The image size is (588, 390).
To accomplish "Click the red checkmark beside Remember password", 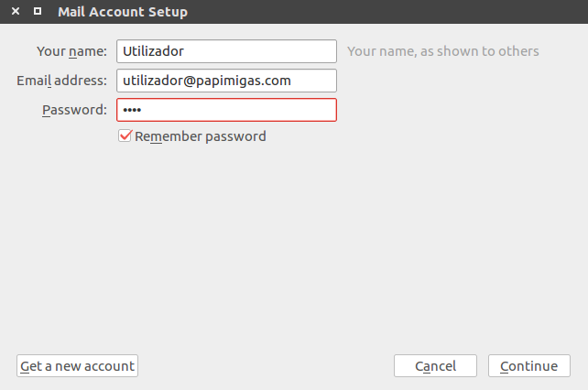I will pyautogui.click(x=125, y=136).
